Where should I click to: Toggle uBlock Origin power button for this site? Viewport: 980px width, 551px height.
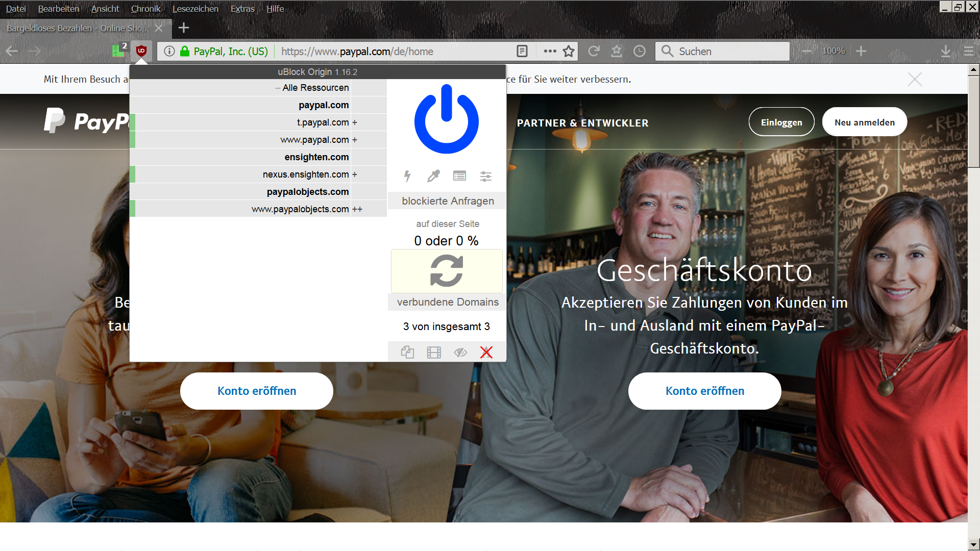click(447, 119)
